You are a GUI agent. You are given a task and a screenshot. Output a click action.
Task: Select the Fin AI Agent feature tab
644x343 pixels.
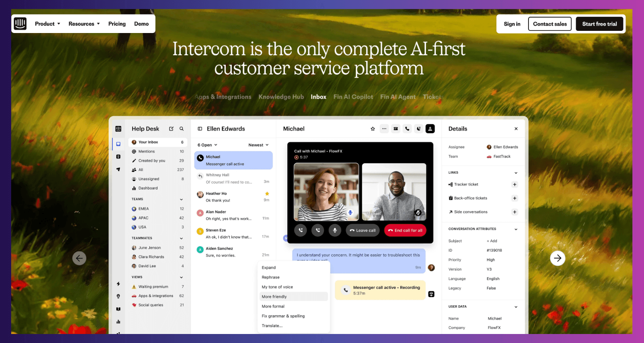[398, 97]
